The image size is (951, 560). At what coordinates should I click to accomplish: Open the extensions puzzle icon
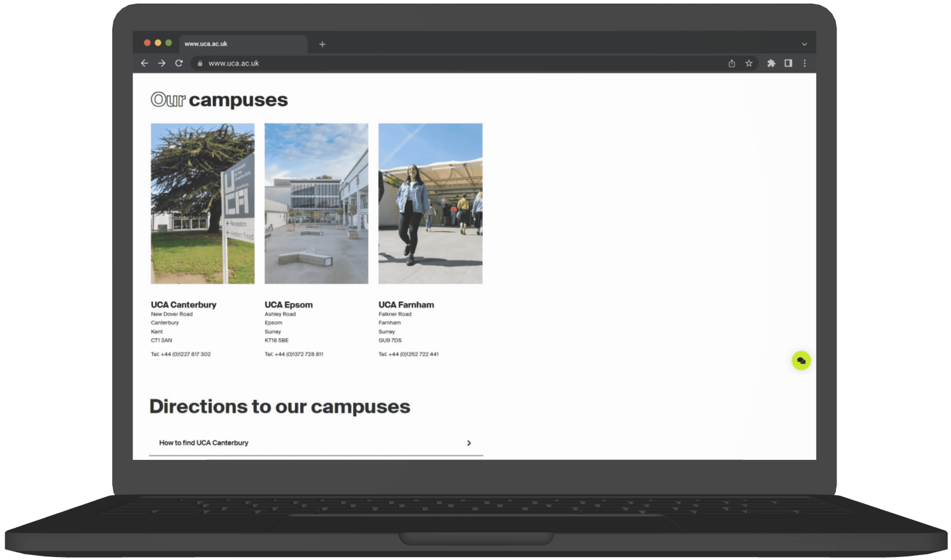click(x=771, y=63)
